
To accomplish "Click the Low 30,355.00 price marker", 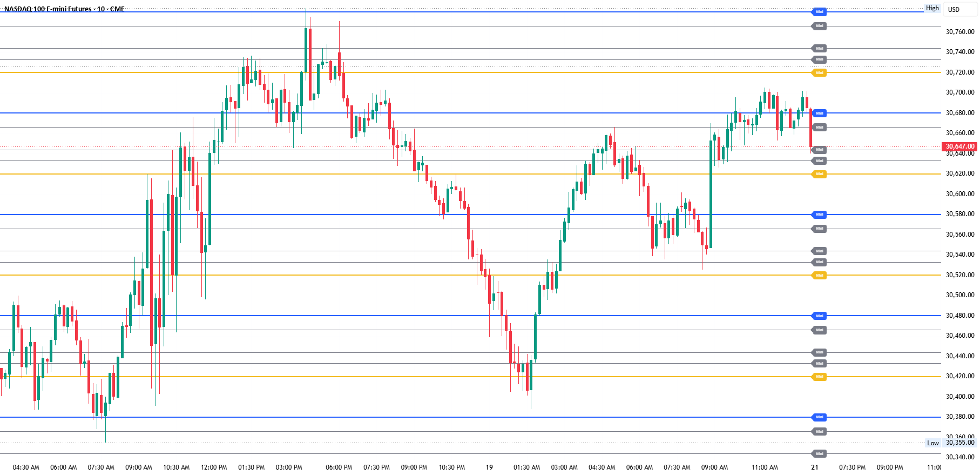I will coord(951,443).
